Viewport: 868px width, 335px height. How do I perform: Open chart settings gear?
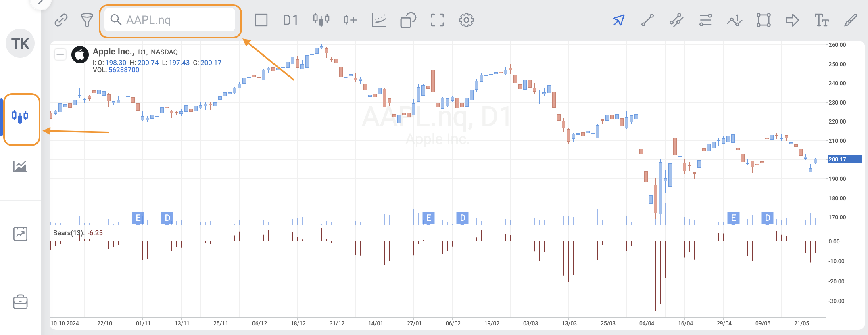pyautogui.click(x=466, y=20)
